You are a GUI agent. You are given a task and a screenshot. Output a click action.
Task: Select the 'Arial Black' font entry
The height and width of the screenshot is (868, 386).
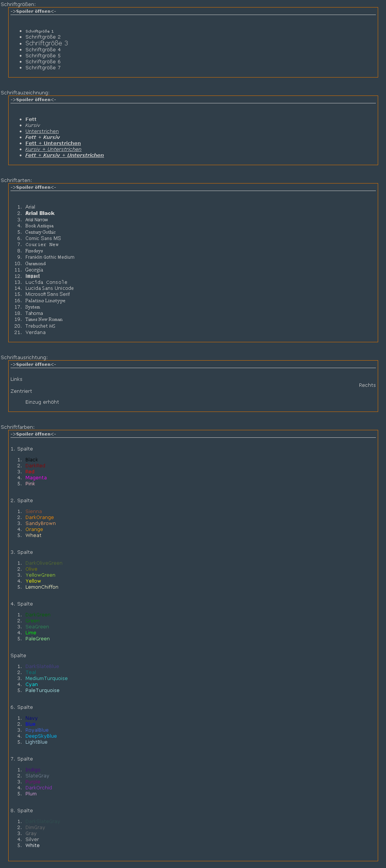[x=40, y=213]
